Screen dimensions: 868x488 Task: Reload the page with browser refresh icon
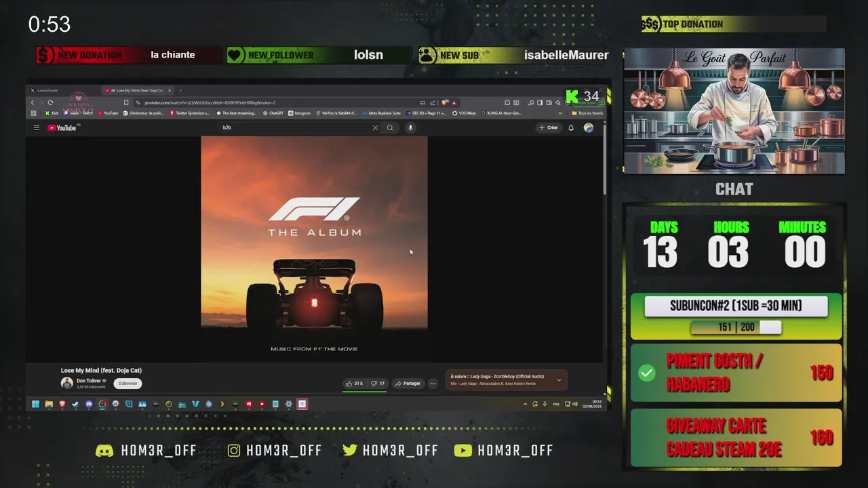(x=50, y=103)
